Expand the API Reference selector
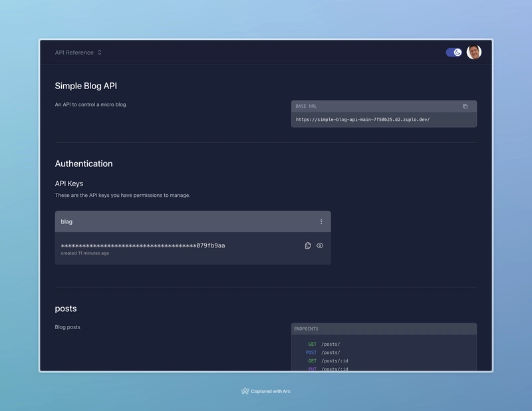 pos(78,53)
